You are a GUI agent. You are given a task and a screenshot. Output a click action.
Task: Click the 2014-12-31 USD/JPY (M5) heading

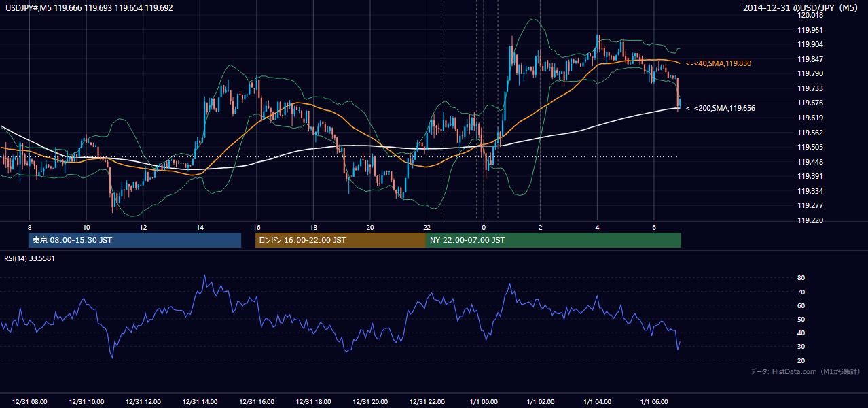(801, 8)
